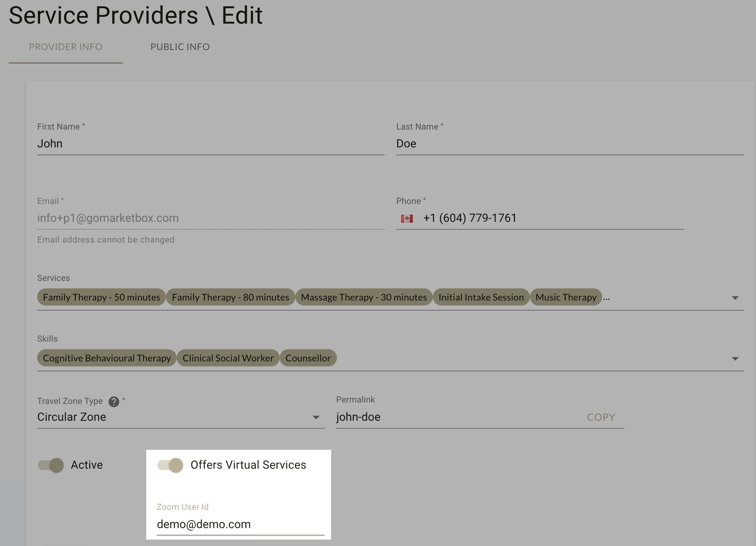Viewport: 756px width, 546px height.
Task: Click the Travel Zone Type help icon
Action: tap(114, 401)
